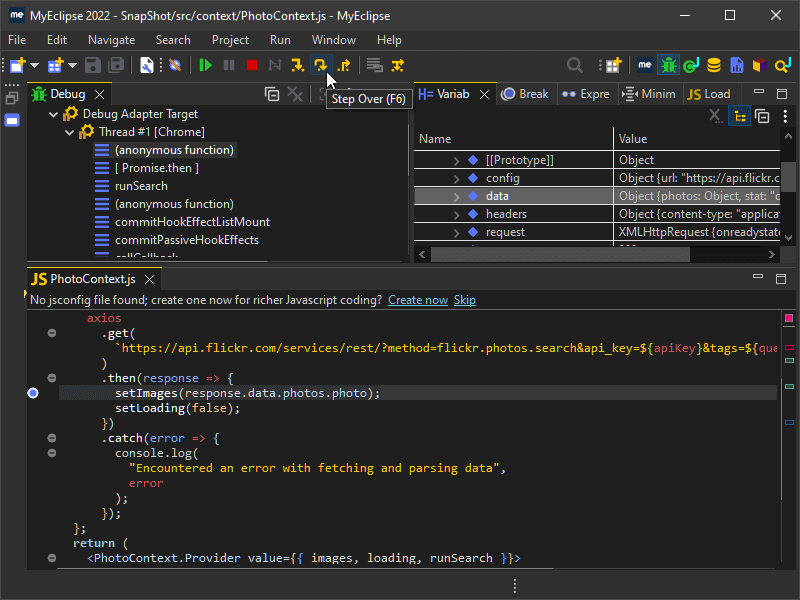Click the Step Return icon
The width and height of the screenshot is (800, 600).
[344, 65]
